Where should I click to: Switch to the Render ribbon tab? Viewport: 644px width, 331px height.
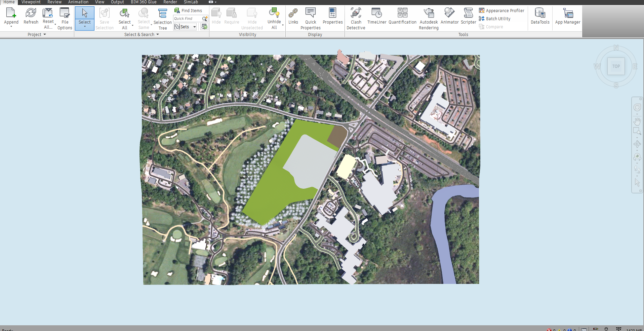pos(170,2)
